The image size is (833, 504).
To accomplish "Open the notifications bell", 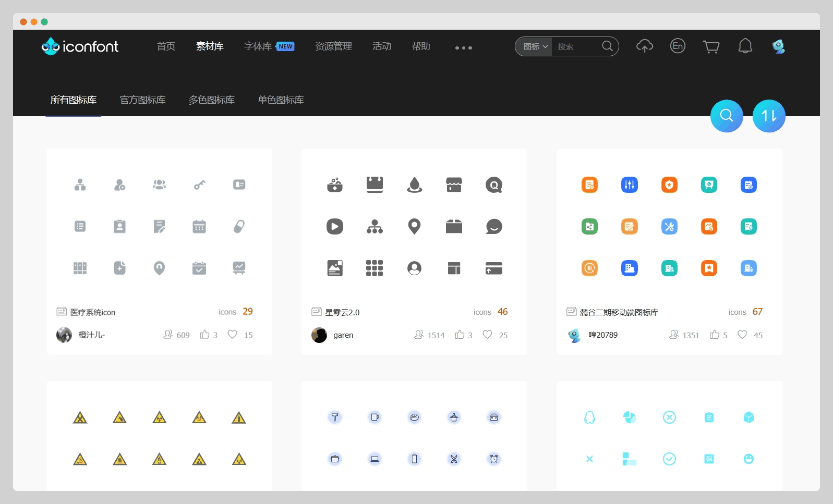I will point(745,46).
